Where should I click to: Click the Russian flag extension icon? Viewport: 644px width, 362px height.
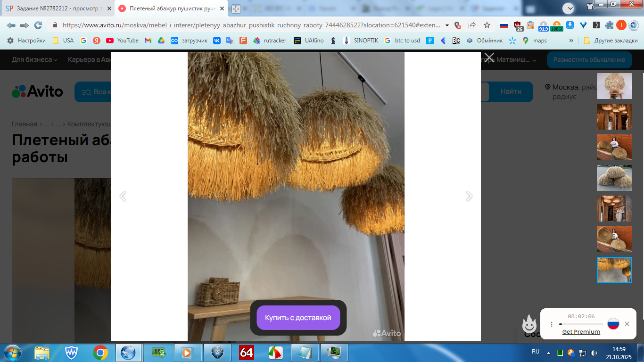pos(504,25)
